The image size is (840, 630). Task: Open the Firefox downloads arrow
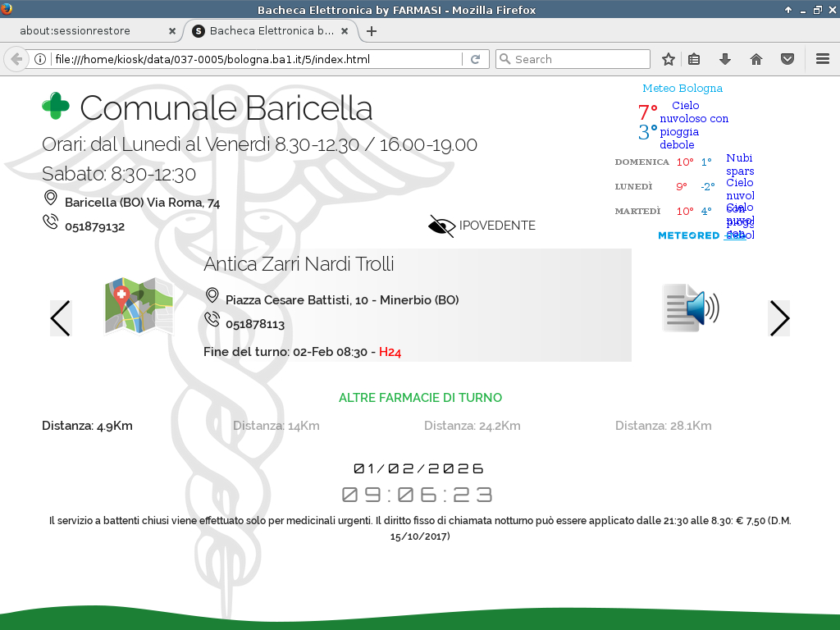(x=725, y=59)
